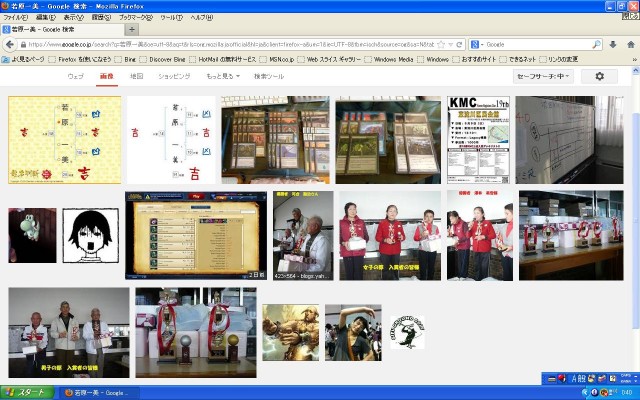Viewport: 640px width, 400px height.
Task: Open the 編集 menu
Action: [x=45, y=18]
